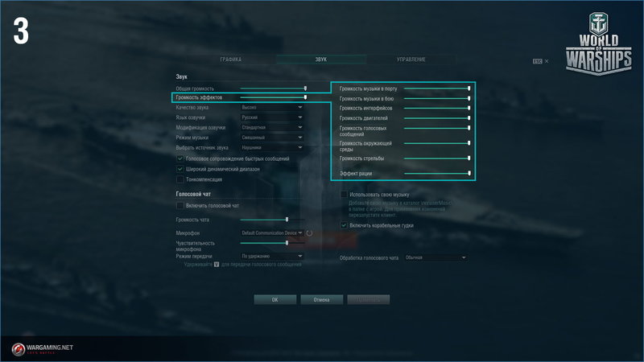Confirm settings with the OK button
Screen dimensions: 644x362
275,299
